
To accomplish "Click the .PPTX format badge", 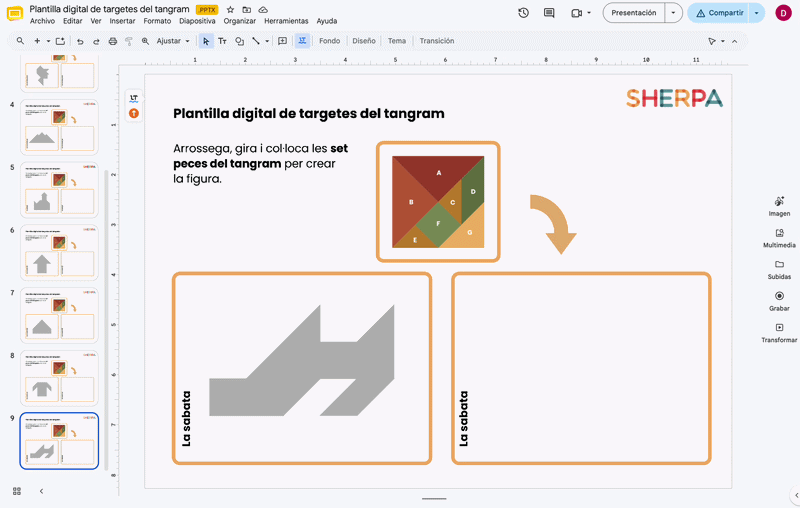I will coord(207,10).
